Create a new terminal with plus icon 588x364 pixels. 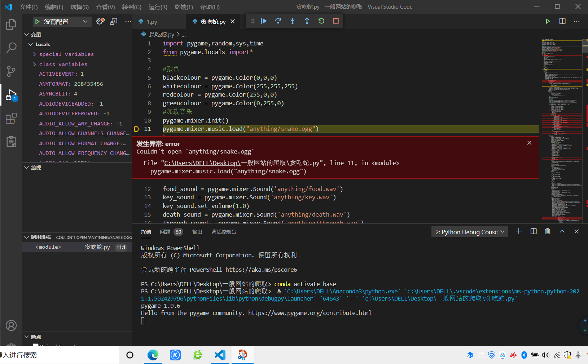[519, 231]
